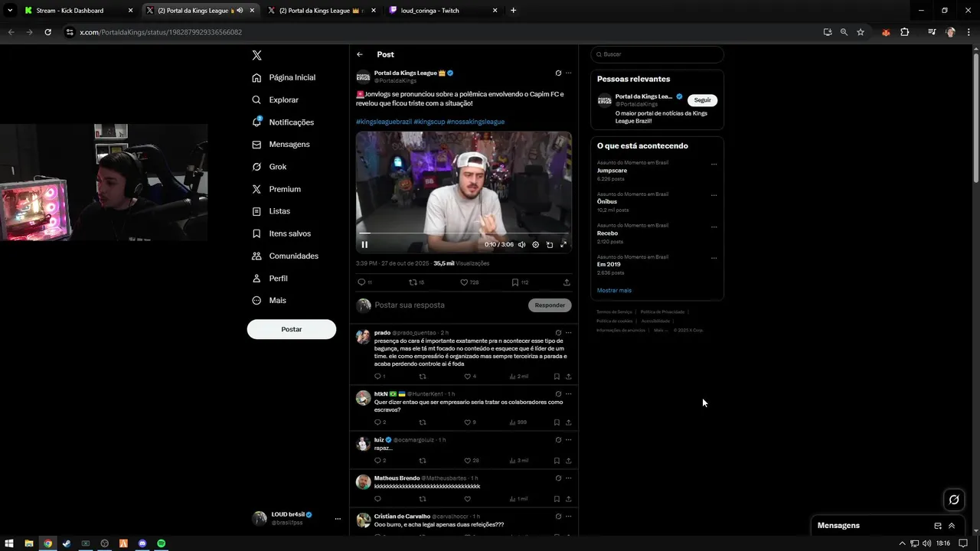
Task: Open Perfil in the sidebar
Action: click(x=269, y=278)
